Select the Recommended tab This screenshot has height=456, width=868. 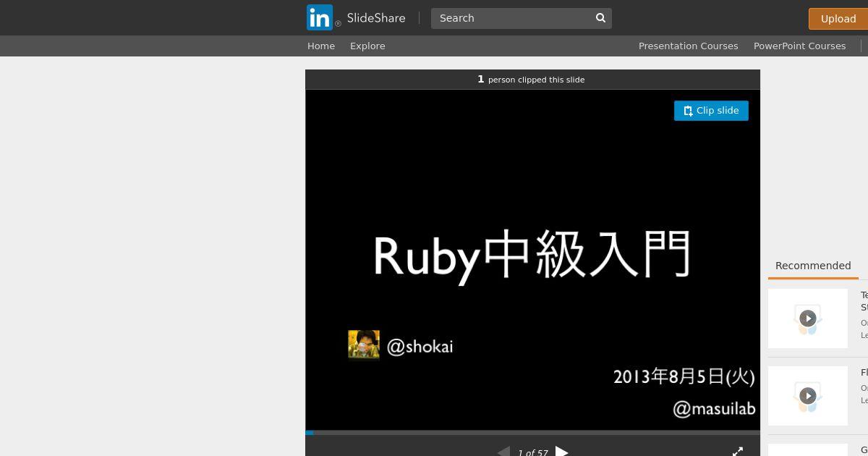[x=813, y=266]
